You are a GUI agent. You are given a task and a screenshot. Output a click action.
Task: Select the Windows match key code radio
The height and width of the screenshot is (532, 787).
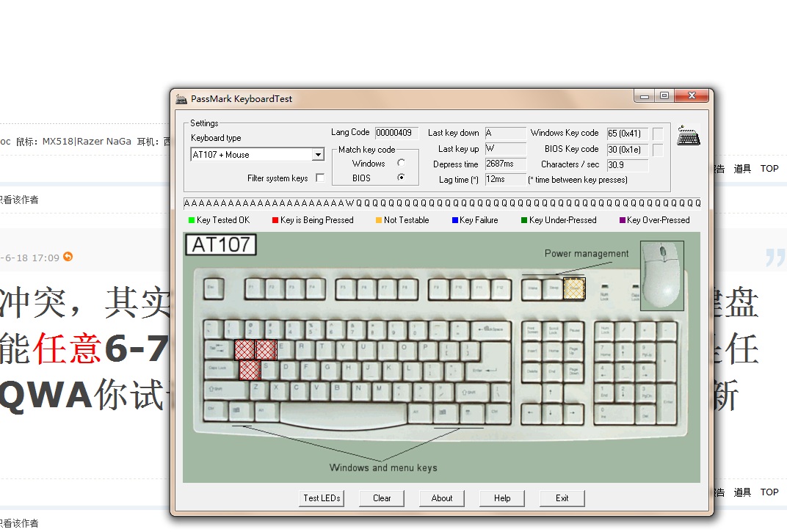point(401,163)
